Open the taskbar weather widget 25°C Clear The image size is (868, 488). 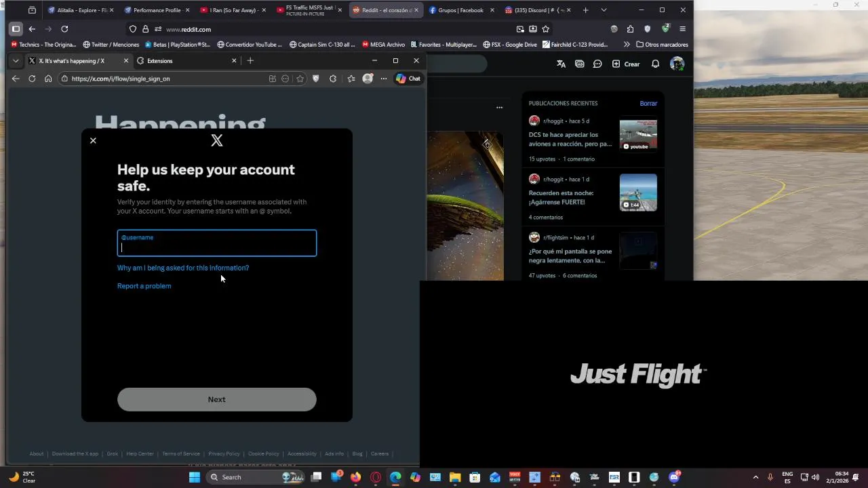click(22, 477)
